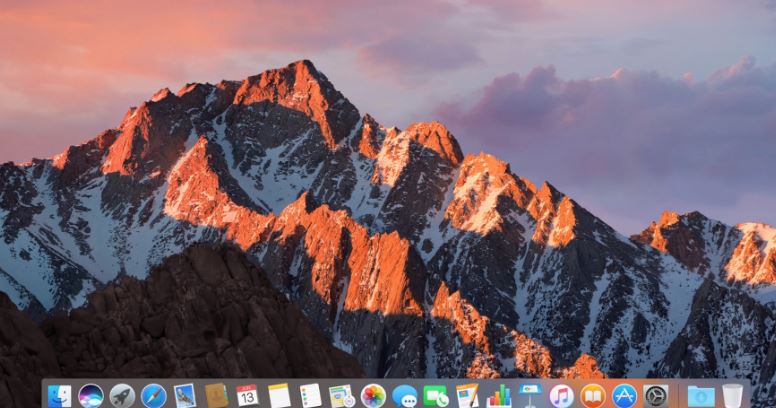
Task: Launch Siri from the dock
Action: pyautogui.click(x=91, y=396)
